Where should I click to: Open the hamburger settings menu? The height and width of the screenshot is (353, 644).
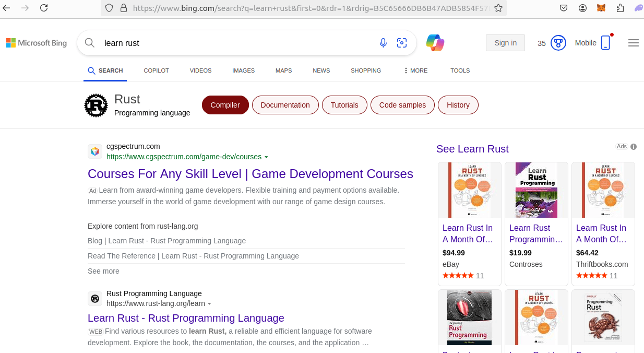tap(634, 43)
